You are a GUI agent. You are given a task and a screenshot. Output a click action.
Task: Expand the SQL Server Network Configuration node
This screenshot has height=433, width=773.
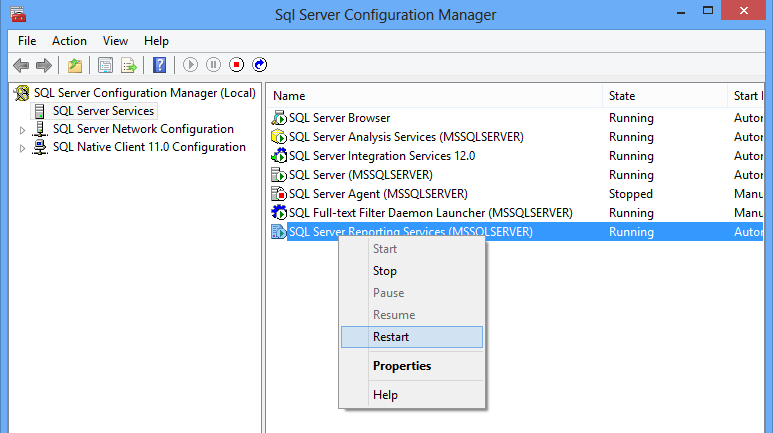tap(22, 130)
